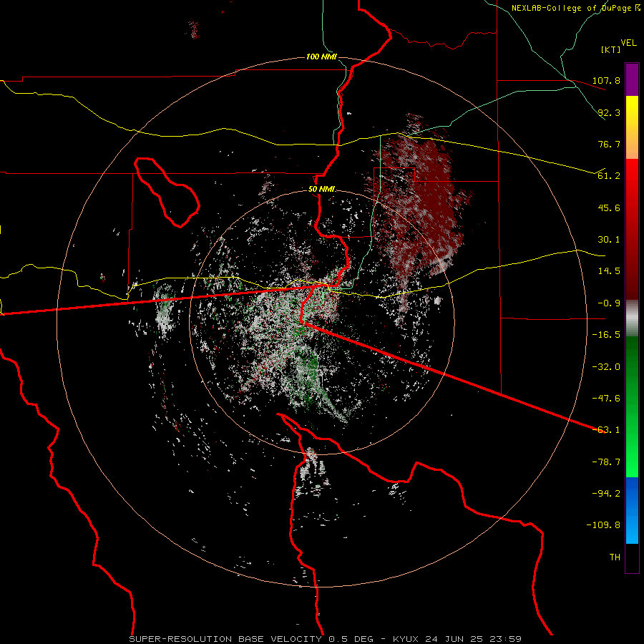The width and height of the screenshot is (644, 644).
Task: Click the -63.1 velocity scale value
Action: pos(606,430)
